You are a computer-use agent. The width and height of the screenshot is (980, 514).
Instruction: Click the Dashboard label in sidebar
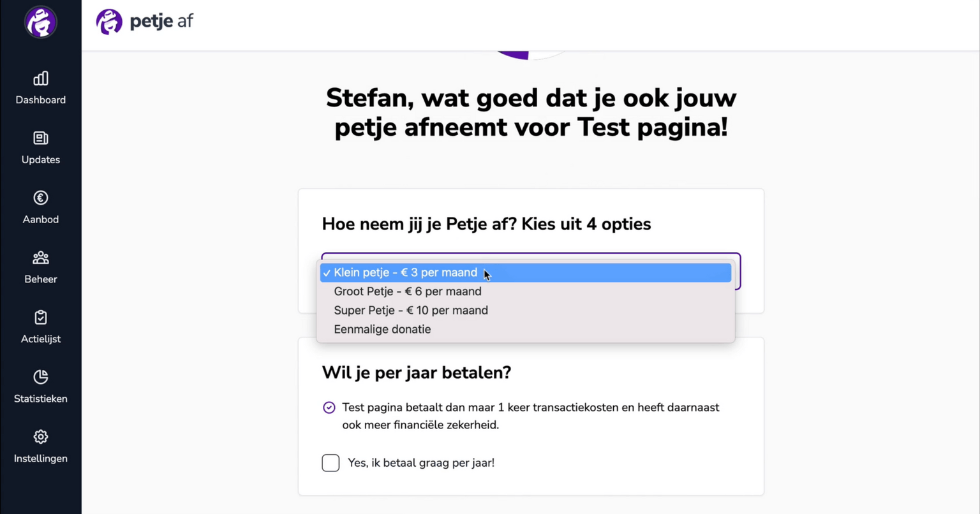click(x=41, y=100)
